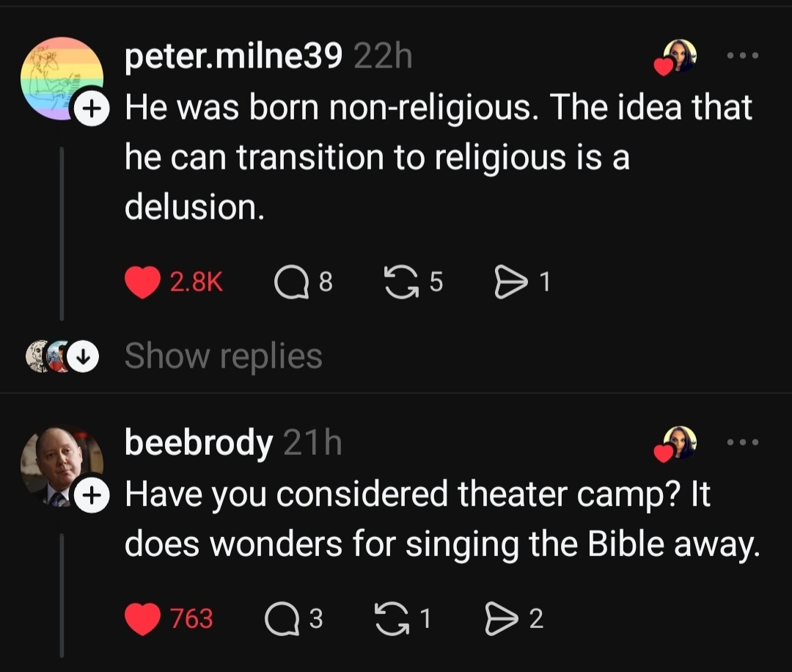
Task: Follow peter.milne39 using the plus badge
Action: pyautogui.click(x=89, y=109)
